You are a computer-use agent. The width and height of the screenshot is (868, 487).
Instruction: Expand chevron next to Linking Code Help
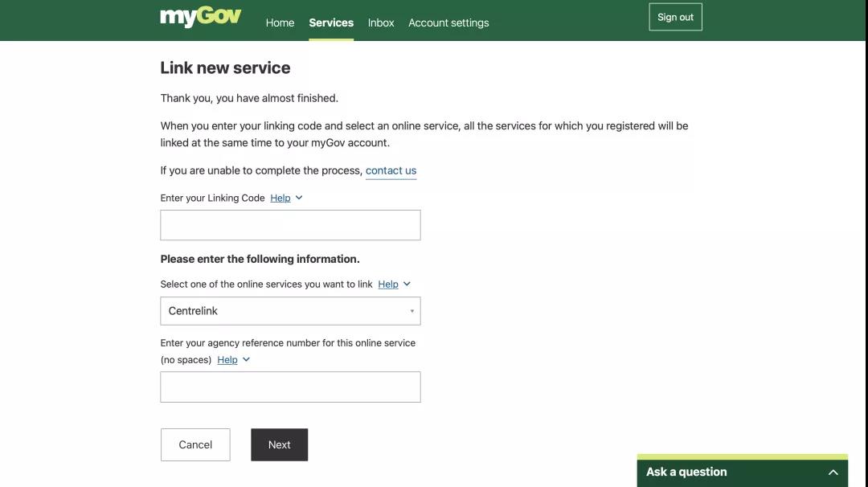coord(299,198)
